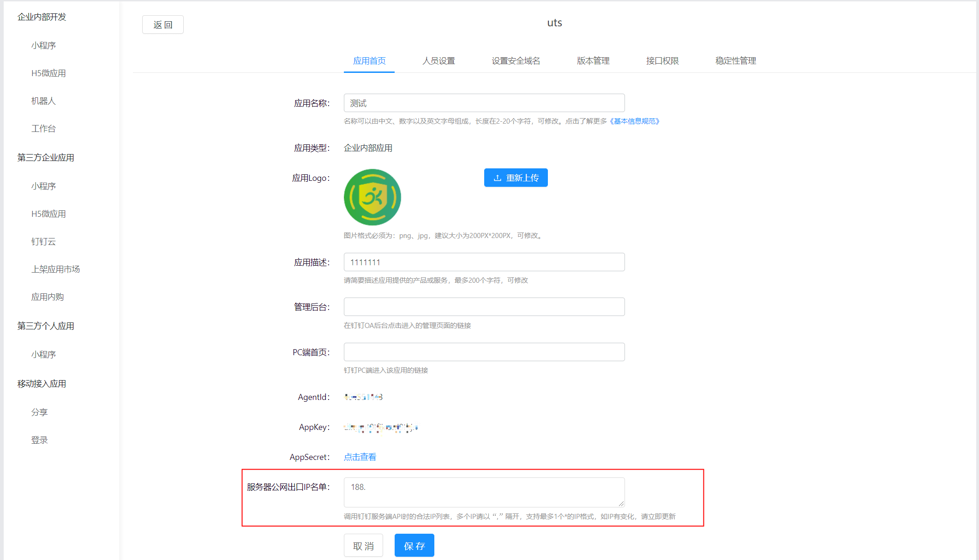Focus the 应用名称 input field
The image size is (979, 560).
pyautogui.click(x=484, y=103)
